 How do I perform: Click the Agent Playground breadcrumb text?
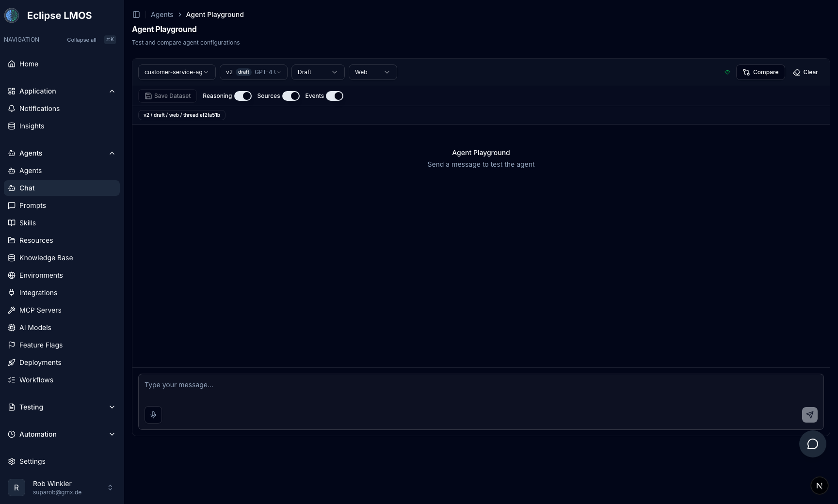pos(215,15)
